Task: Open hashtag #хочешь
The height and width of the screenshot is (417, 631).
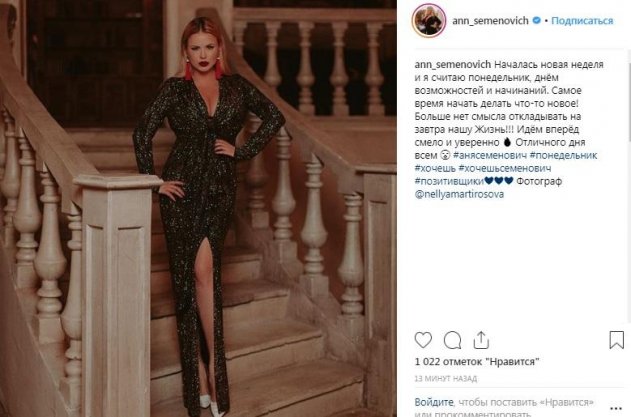Action: click(435, 168)
